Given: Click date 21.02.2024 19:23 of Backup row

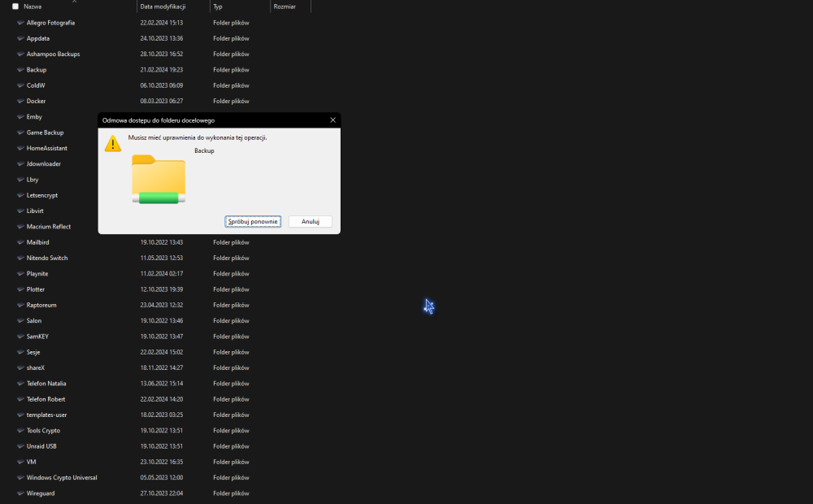Looking at the screenshot, I should [161, 69].
